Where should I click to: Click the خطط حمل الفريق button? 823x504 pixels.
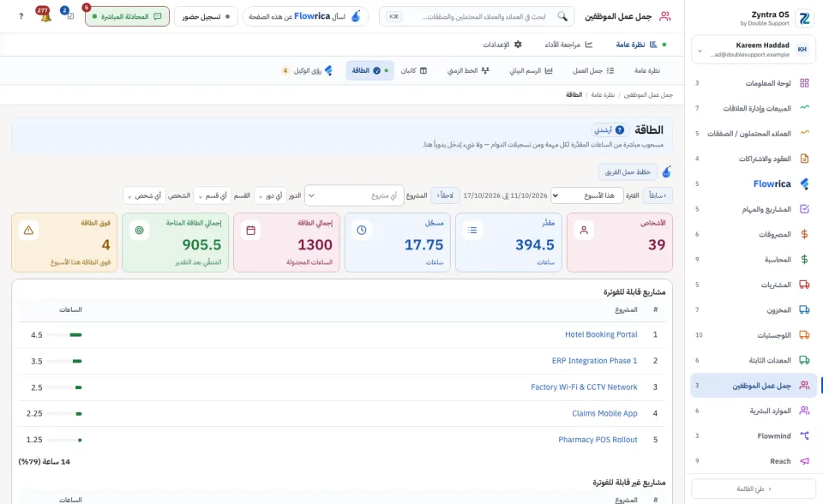[x=628, y=171]
